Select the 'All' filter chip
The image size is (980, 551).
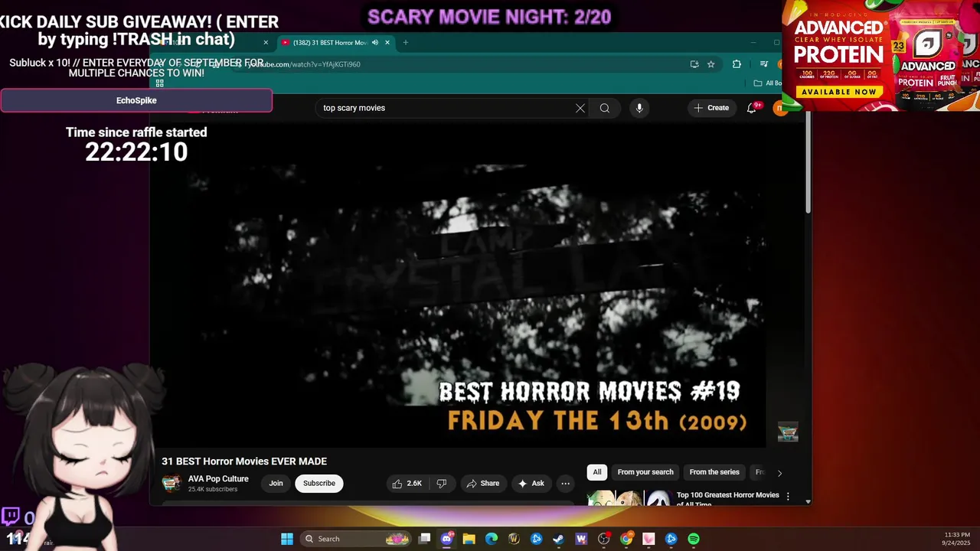pos(597,472)
